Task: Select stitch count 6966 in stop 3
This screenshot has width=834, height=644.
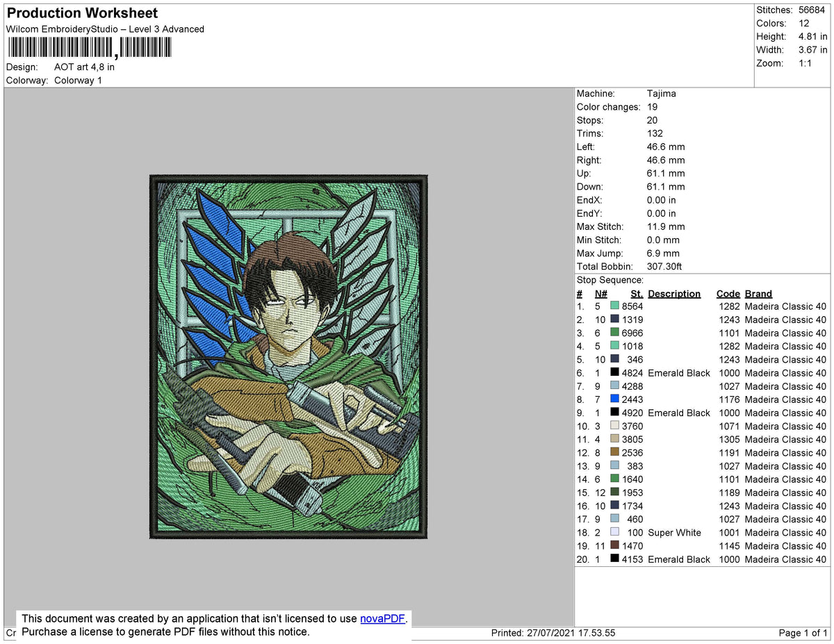Action: (632, 333)
